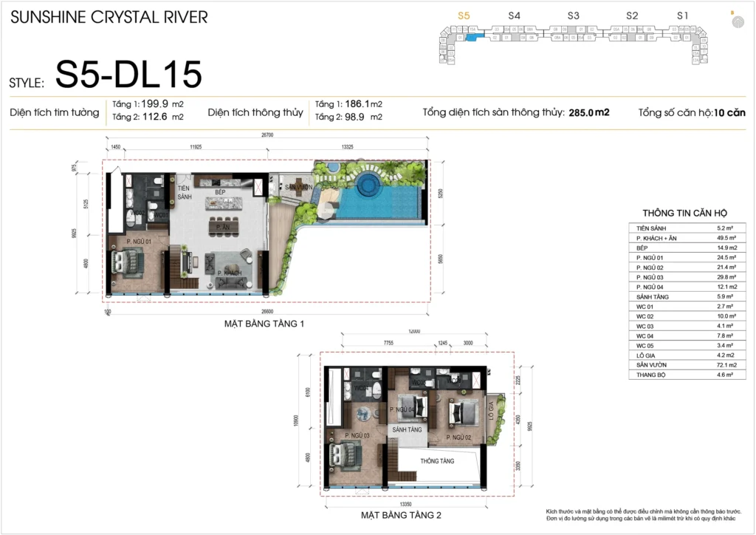The image size is (756, 535).
Task: Click the round swimming pool in the garden
Action: click(366, 182)
